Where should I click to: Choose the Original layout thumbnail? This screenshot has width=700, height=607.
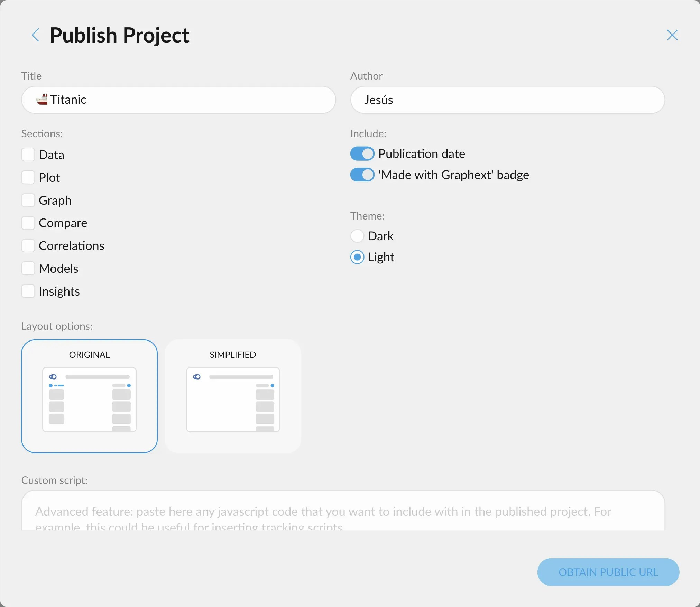pyautogui.click(x=89, y=396)
